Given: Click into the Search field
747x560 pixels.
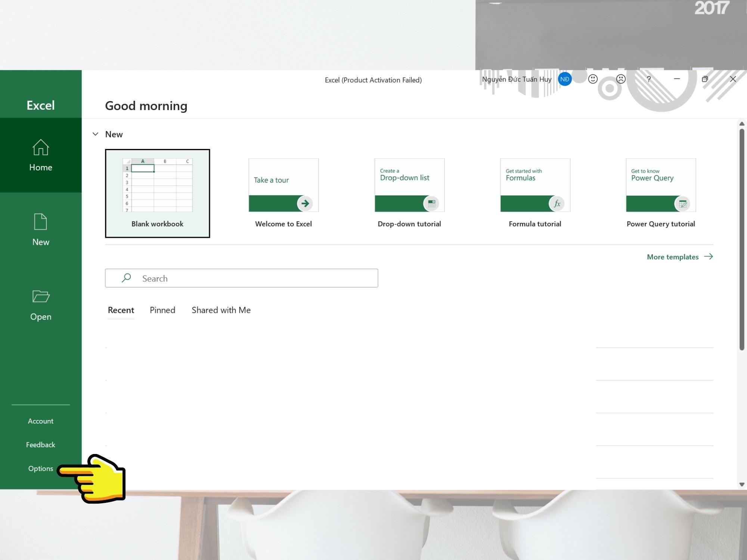Looking at the screenshot, I should [x=241, y=278].
